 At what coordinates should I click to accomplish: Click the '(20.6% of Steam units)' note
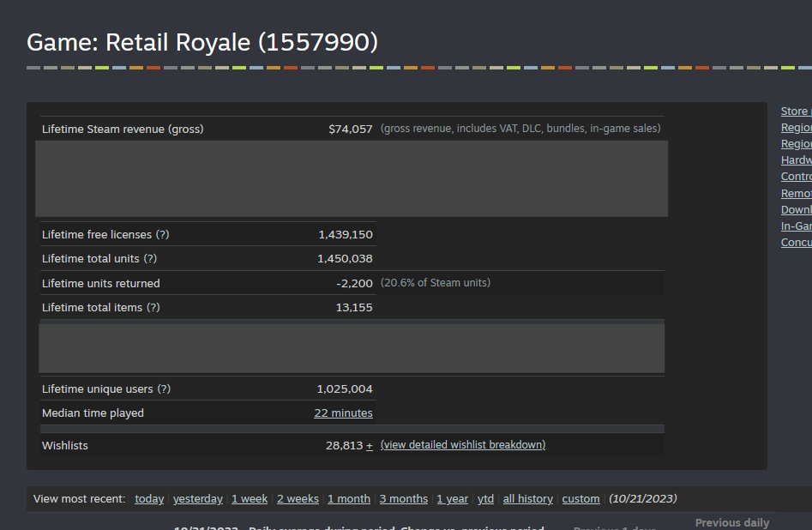point(435,283)
